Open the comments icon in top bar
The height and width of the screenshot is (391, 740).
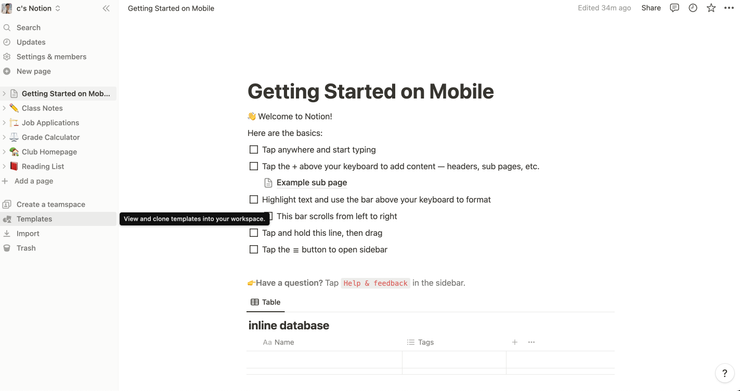click(674, 8)
